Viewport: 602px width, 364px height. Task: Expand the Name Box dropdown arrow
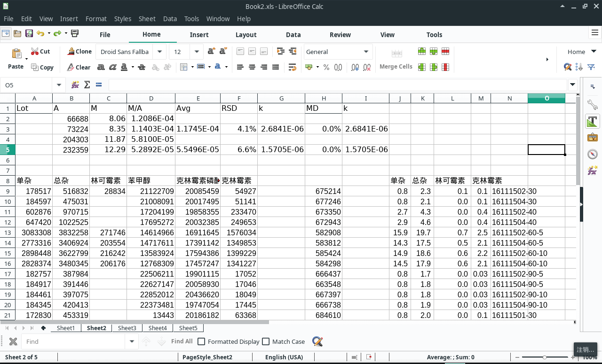click(59, 85)
